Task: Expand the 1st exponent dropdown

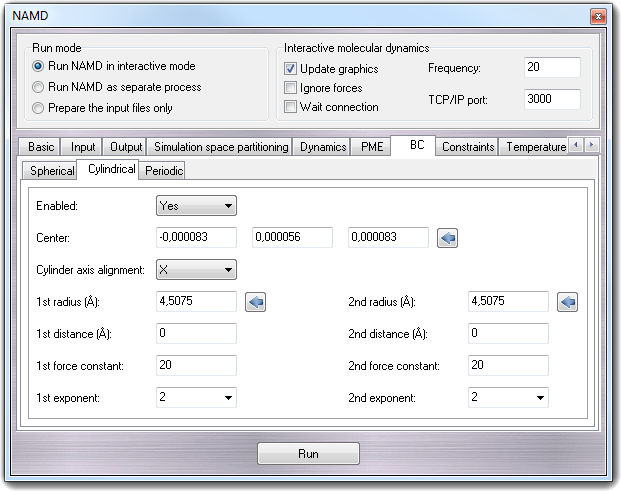Action: coord(196,398)
